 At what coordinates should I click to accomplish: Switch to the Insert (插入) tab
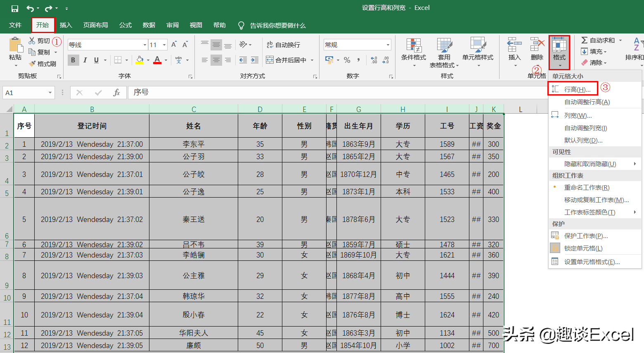(x=66, y=25)
